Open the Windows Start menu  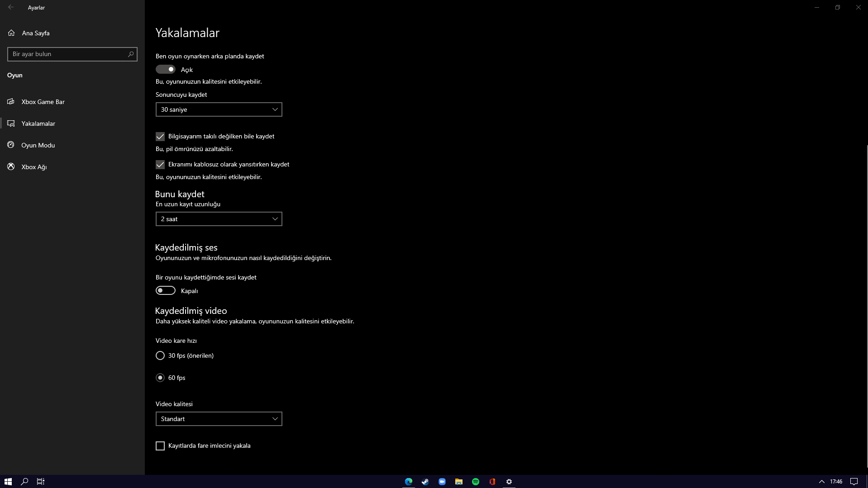8,482
